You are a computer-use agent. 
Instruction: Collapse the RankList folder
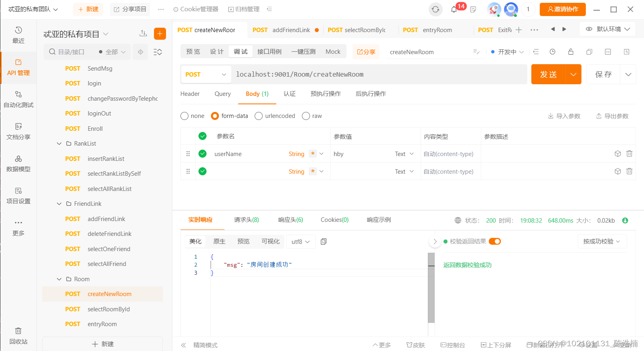(59, 144)
